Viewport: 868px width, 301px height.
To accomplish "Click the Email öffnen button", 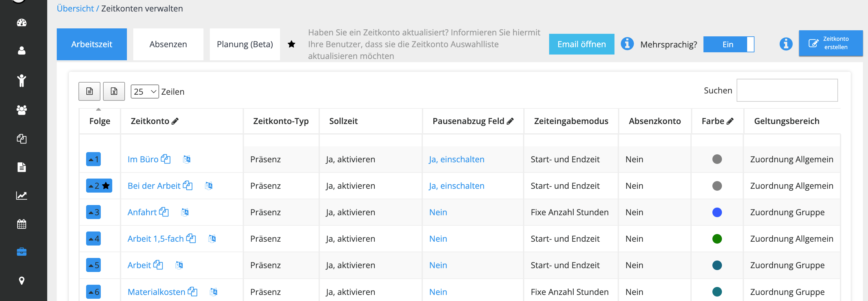I will point(581,44).
